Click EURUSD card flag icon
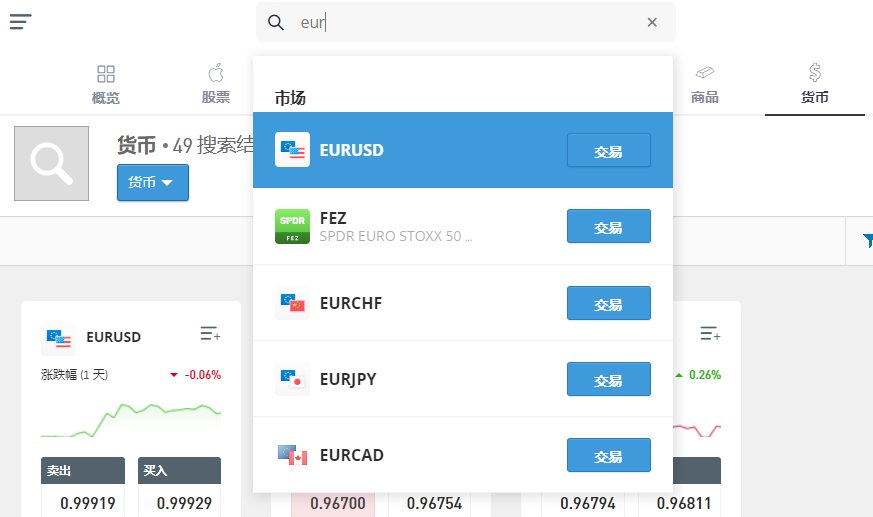The height and width of the screenshot is (517, 873). [58, 338]
